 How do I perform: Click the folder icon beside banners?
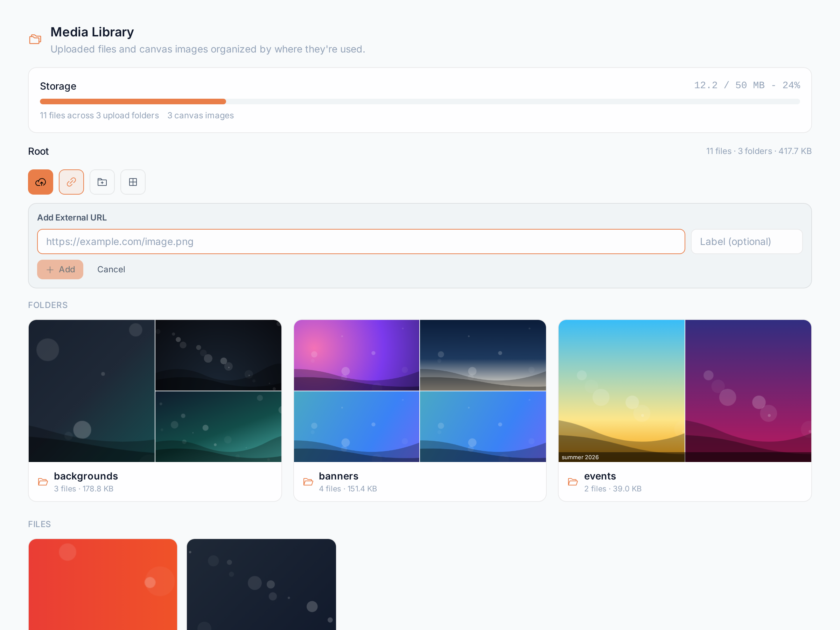coord(308,482)
